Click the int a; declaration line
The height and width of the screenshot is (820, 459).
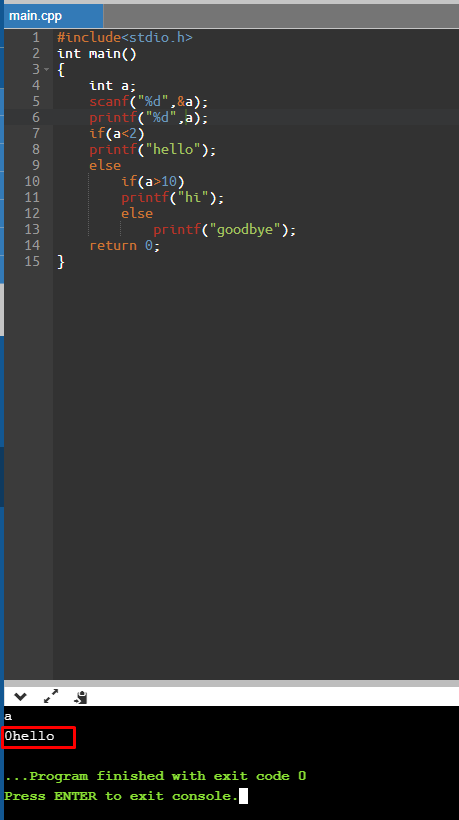click(x=113, y=85)
